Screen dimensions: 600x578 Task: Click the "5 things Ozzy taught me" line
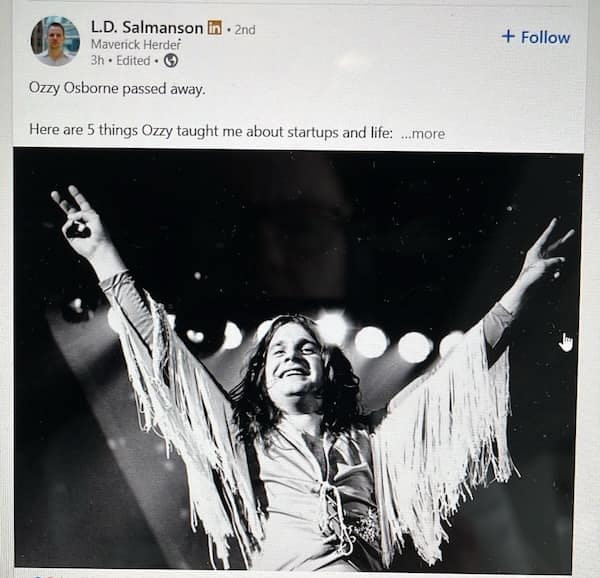click(210, 132)
